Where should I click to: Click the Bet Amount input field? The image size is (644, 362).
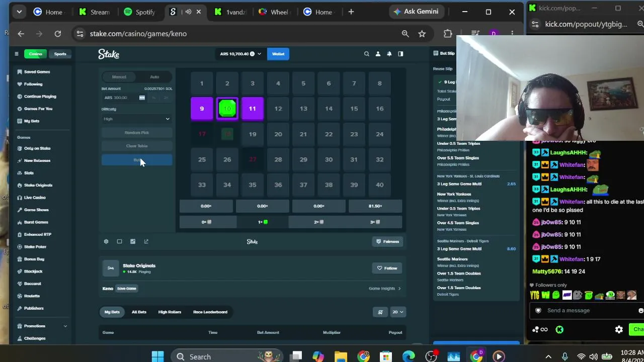(x=119, y=98)
